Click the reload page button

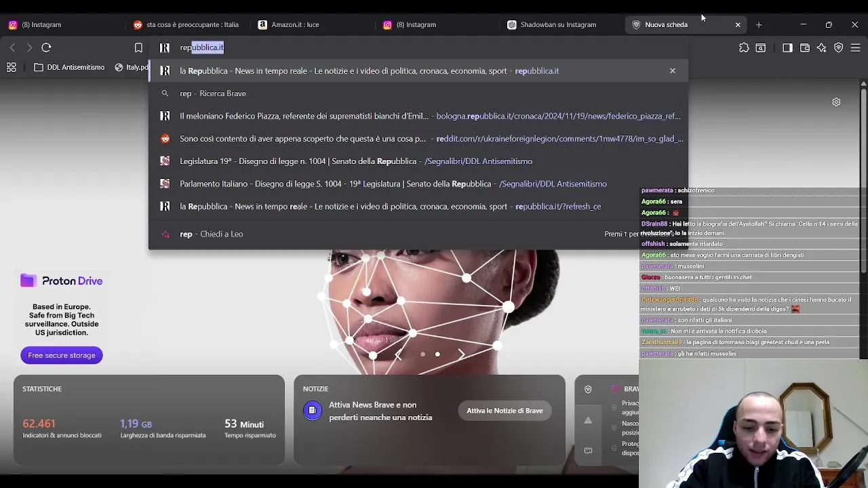[46, 47]
